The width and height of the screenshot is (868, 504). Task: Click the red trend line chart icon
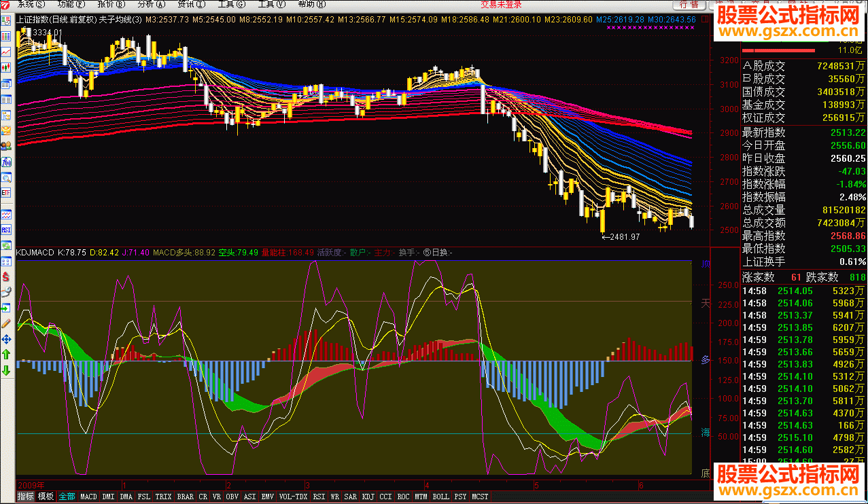(x=6, y=52)
